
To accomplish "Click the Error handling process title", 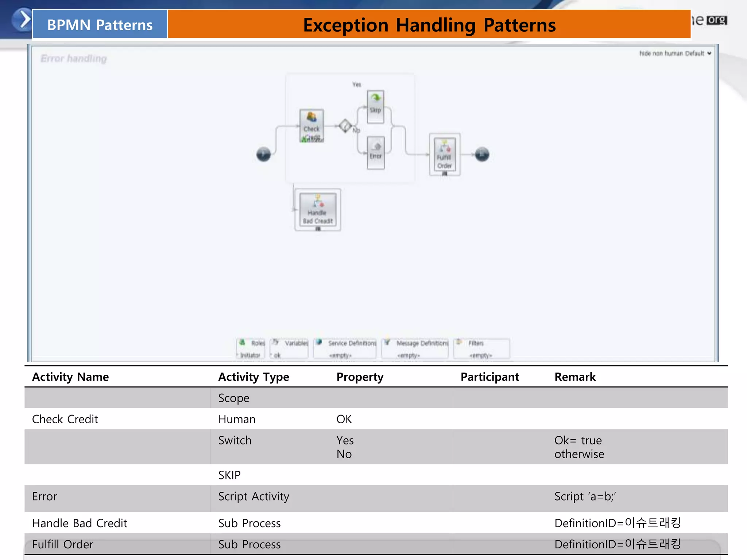I will 74,58.
